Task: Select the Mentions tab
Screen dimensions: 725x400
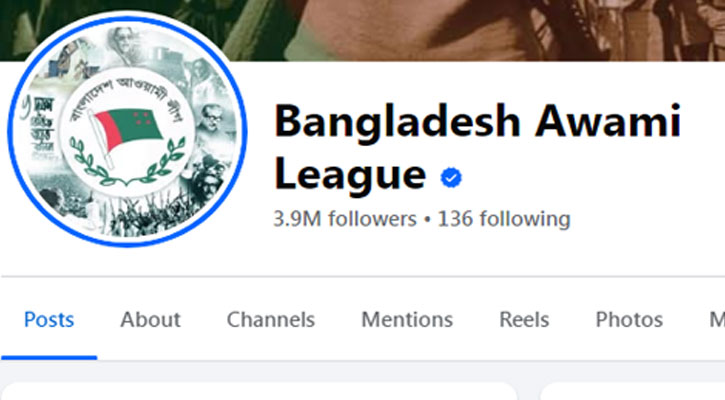Action: coord(407,320)
